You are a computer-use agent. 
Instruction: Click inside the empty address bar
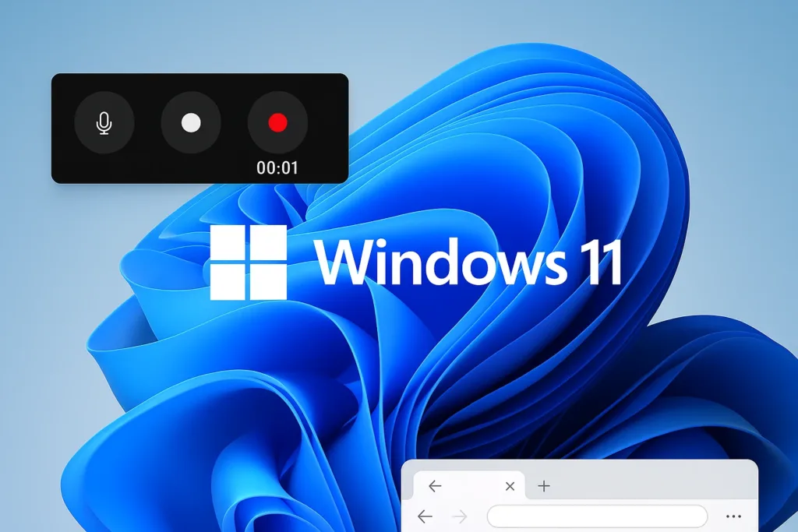pyautogui.click(x=596, y=516)
